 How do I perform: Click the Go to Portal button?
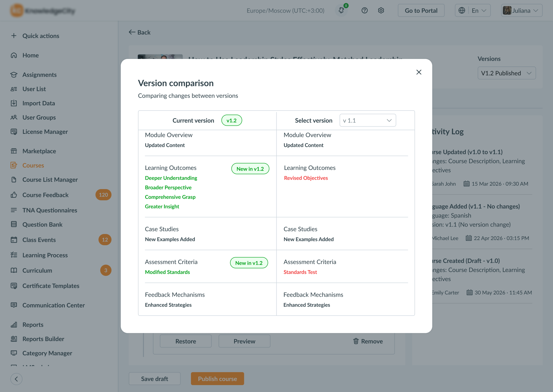pos(421,11)
